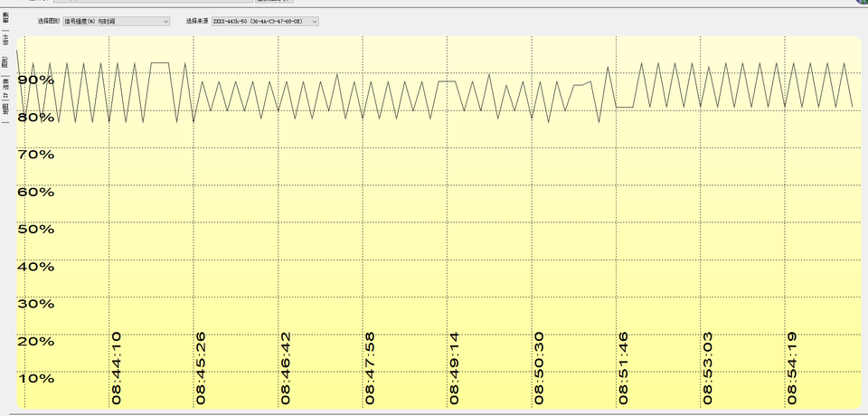Select the 10% axis label
Screen dimensions: 868x416
36,378
